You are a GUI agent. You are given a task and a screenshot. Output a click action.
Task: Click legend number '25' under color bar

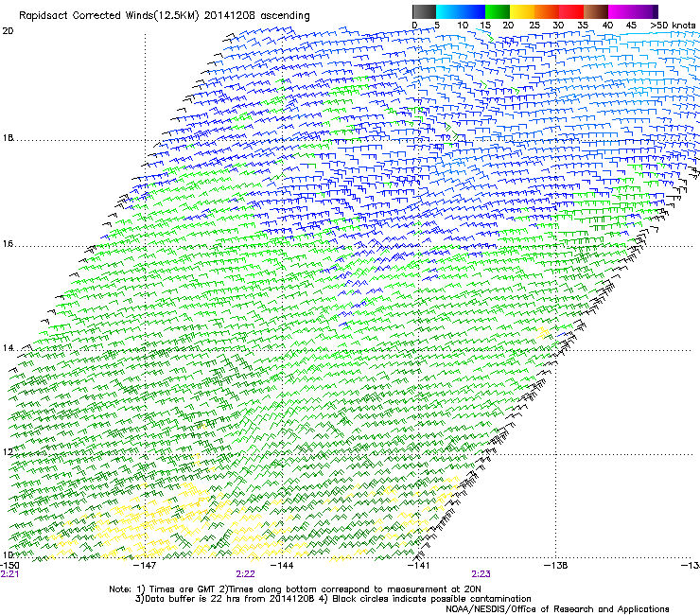point(534,26)
